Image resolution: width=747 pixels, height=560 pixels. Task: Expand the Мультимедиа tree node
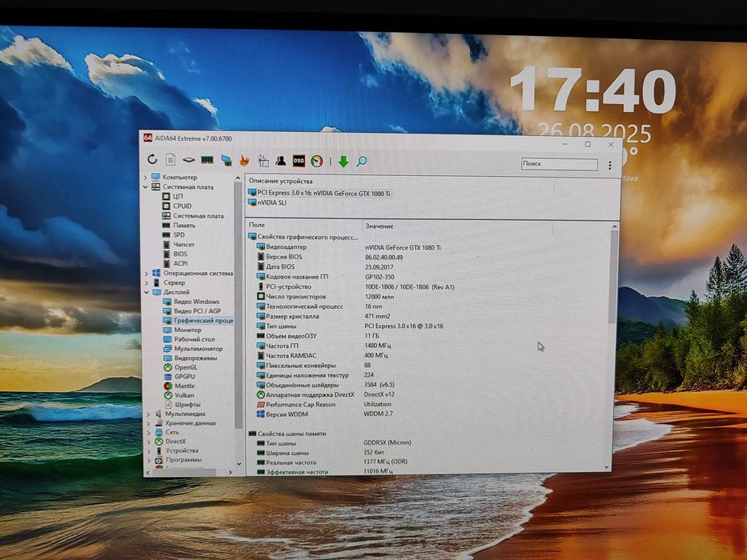pyautogui.click(x=148, y=414)
